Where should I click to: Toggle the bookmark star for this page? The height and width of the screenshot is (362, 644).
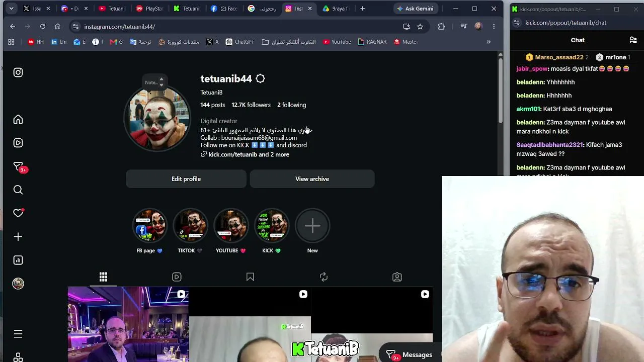tap(420, 27)
